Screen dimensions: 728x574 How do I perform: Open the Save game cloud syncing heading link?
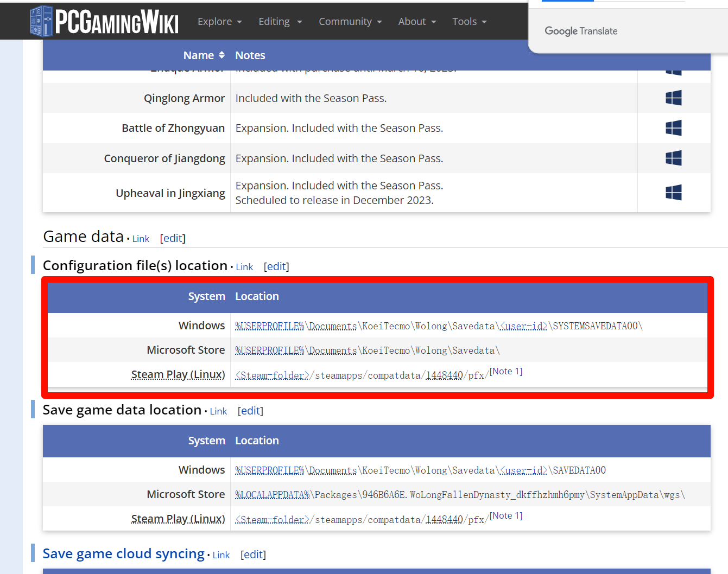point(124,553)
